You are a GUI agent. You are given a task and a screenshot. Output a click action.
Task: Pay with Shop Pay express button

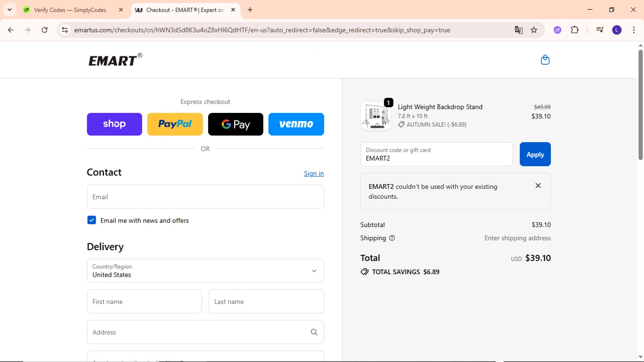(x=114, y=124)
